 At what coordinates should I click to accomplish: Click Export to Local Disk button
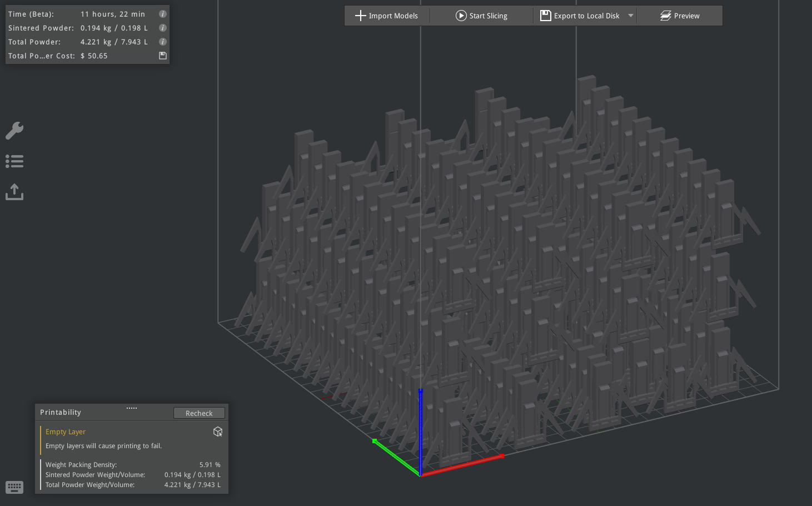pos(580,16)
